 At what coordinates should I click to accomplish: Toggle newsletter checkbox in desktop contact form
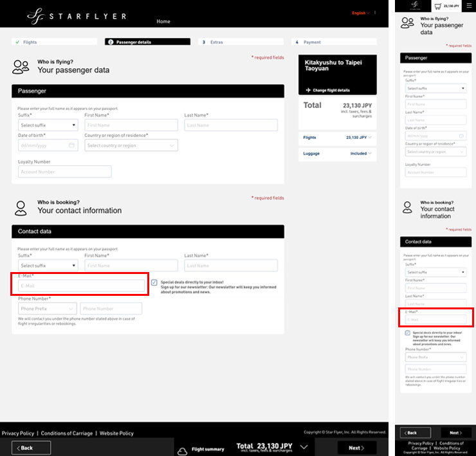[x=154, y=282]
